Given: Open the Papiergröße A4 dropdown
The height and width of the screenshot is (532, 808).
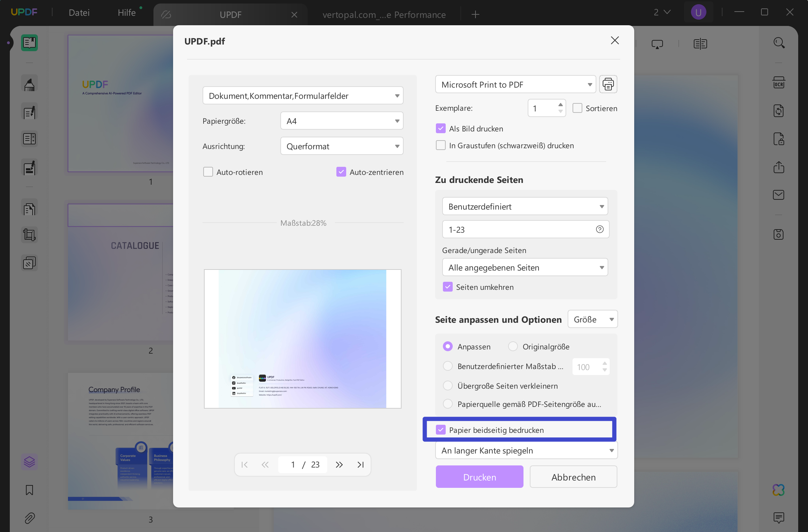Looking at the screenshot, I should tap(342, 121).
